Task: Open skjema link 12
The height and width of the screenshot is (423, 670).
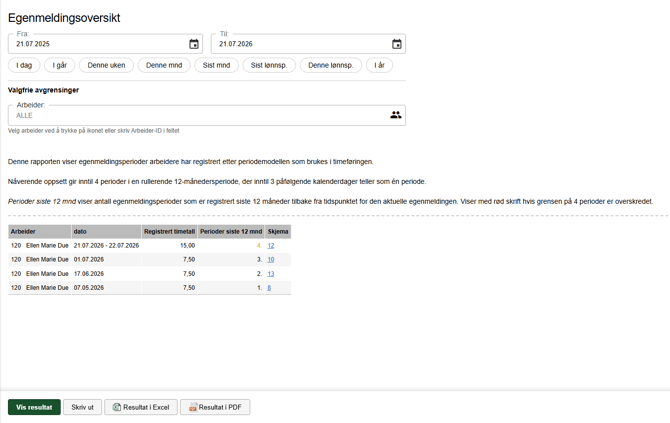Action: 270,246
